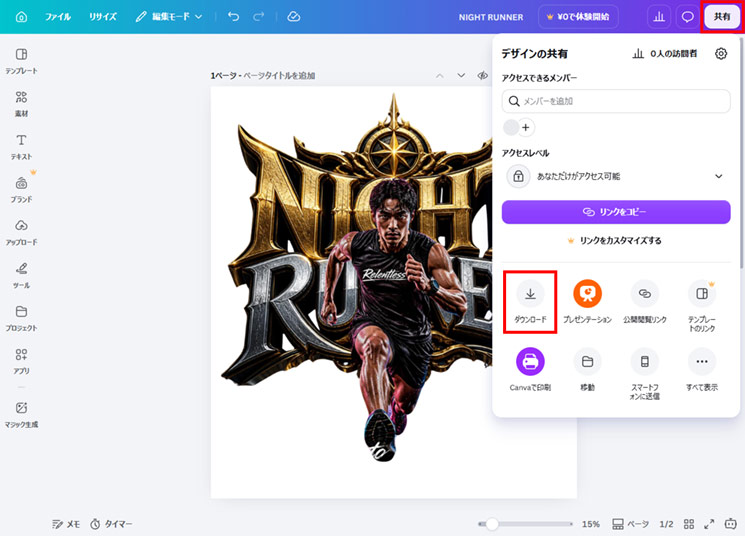The width and height of the screenshot is (745, 536).
Task: Click the 1/2 page counter
Action: (666, 524)
